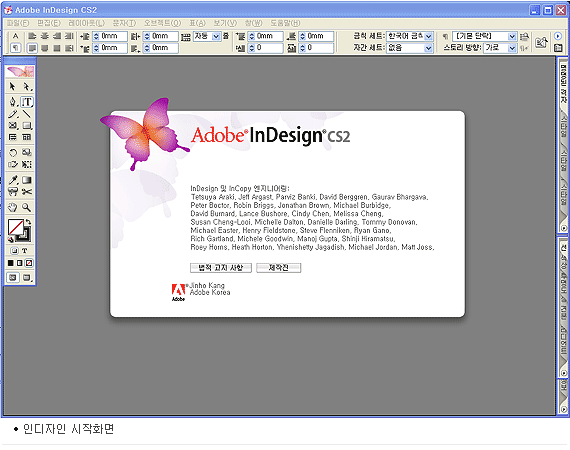Click the butterfly Adobe Online image in toolbox
This screenshot has width=570, height=450.
tap(20, 72)
